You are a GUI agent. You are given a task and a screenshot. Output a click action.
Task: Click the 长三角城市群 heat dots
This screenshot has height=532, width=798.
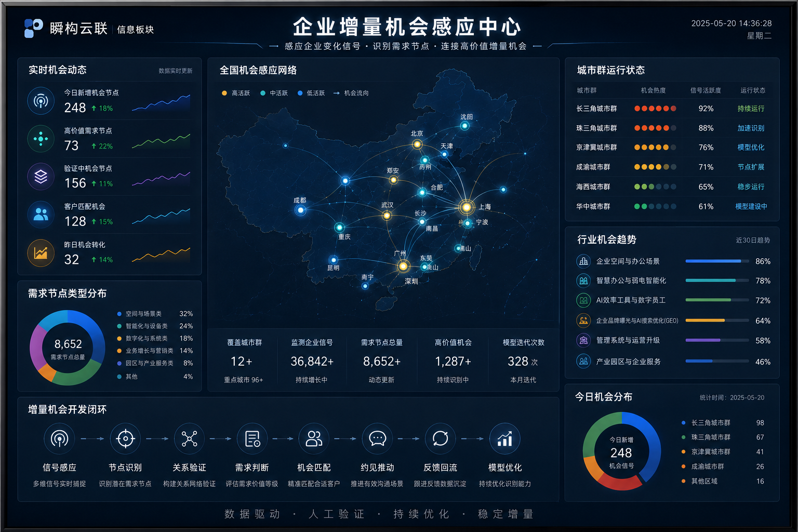tap(655, 109)
